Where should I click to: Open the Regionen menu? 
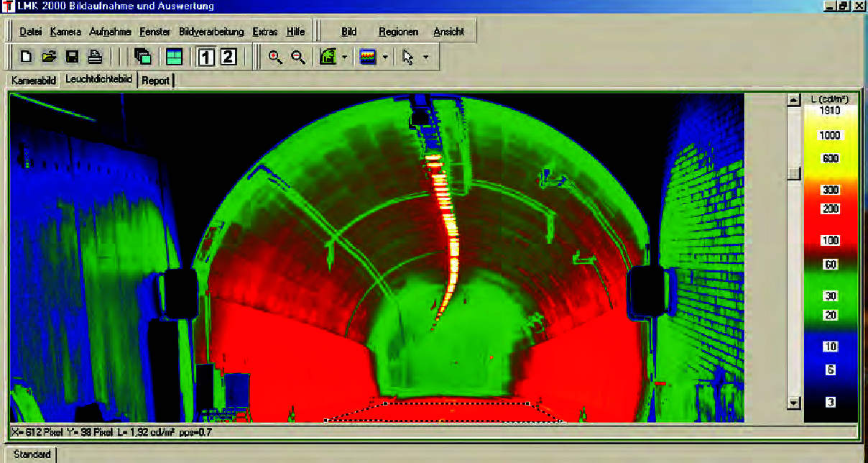click(x=398, y=32)
